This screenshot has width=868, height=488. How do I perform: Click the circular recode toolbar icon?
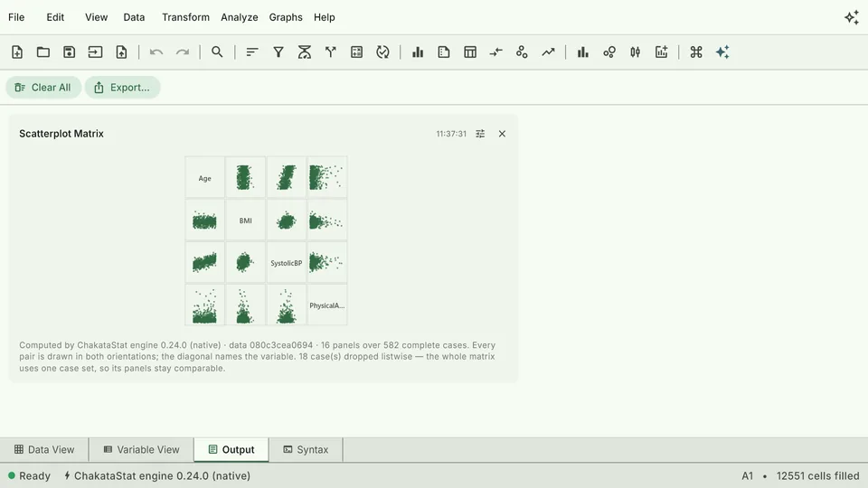pos(382,52)
